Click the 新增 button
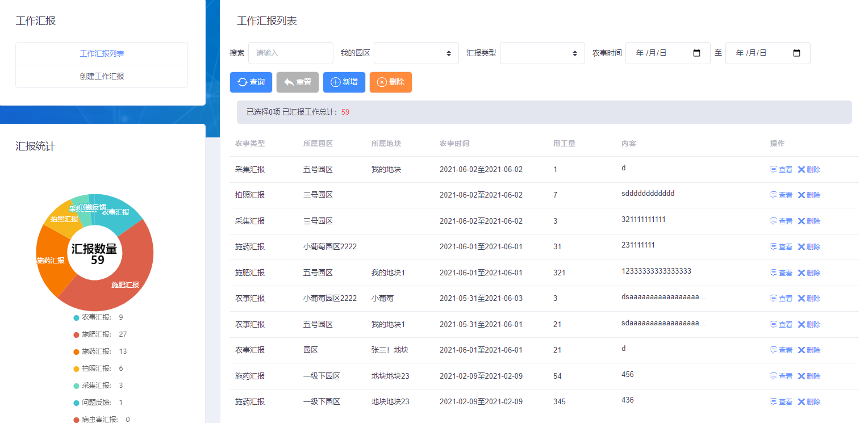Viewport: 868px width, 423px height. tap(344, 82)
